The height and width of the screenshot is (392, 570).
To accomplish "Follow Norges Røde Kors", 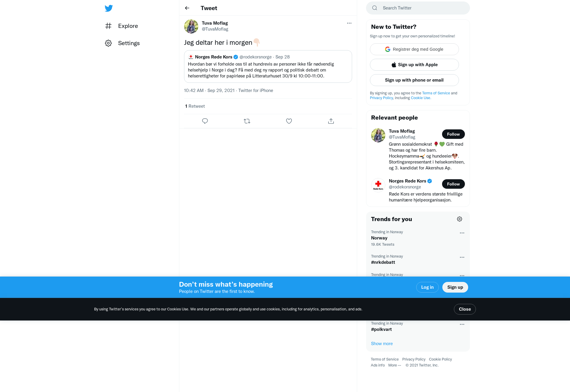I will 453,184.
